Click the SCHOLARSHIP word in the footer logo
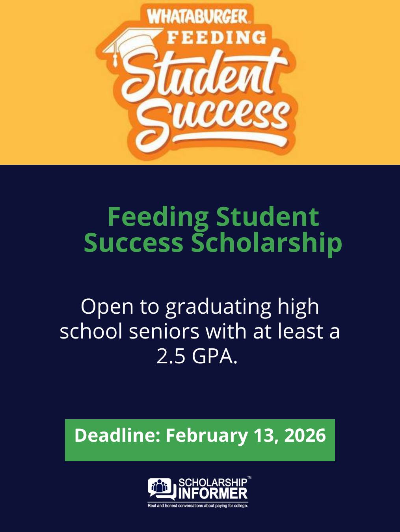 213,483
